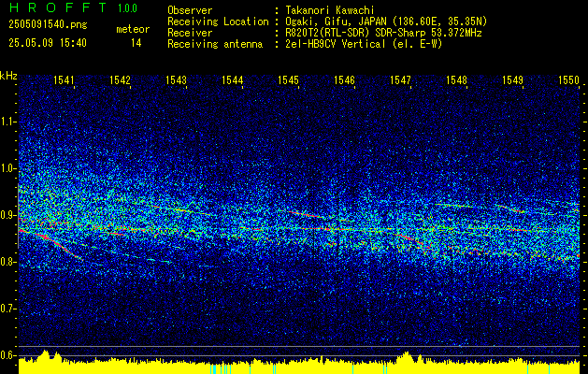
Task: Click observer name Takanori Kawachi
Action: 328,10
